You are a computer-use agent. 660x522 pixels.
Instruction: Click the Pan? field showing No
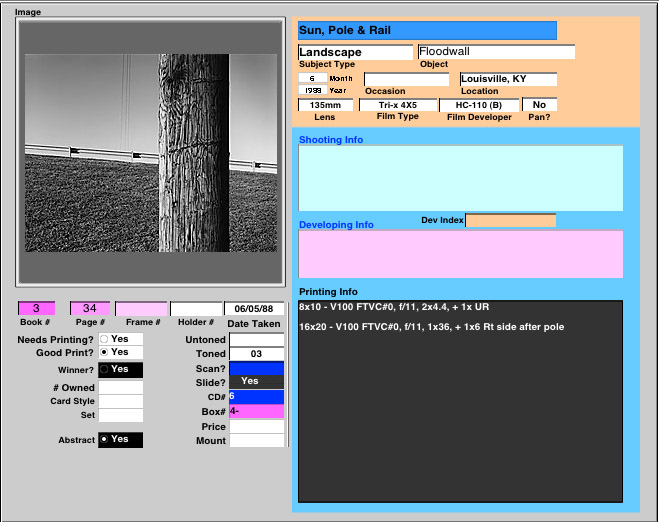pyautogui.click(x=539, y=104)
